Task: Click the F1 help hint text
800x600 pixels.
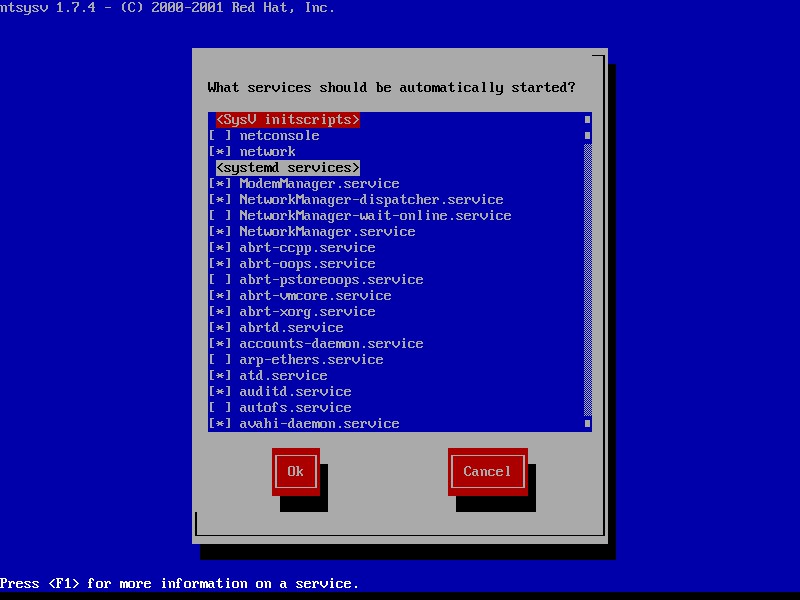Action: pos(179,583)
